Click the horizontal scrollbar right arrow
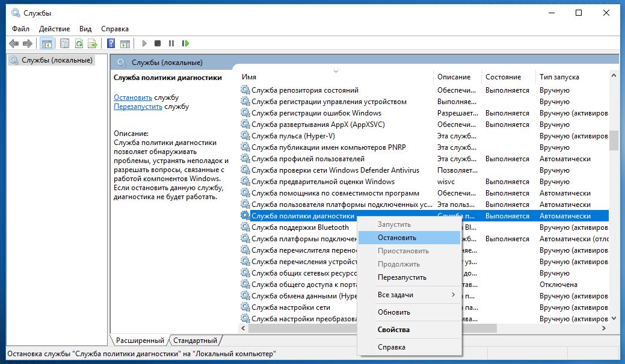The image size is (625, 364). pyautogui.click(x=604, y=328)
